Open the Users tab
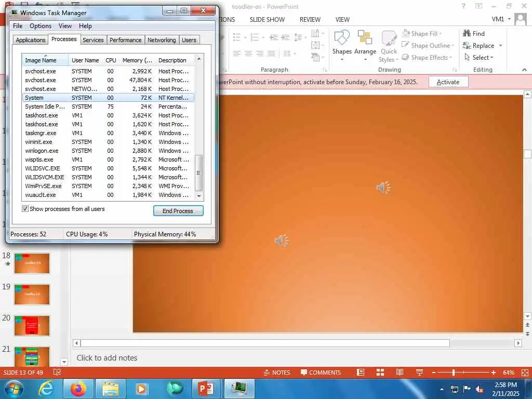This screenshot has width=532, height=399. click(x=189, y=40)
